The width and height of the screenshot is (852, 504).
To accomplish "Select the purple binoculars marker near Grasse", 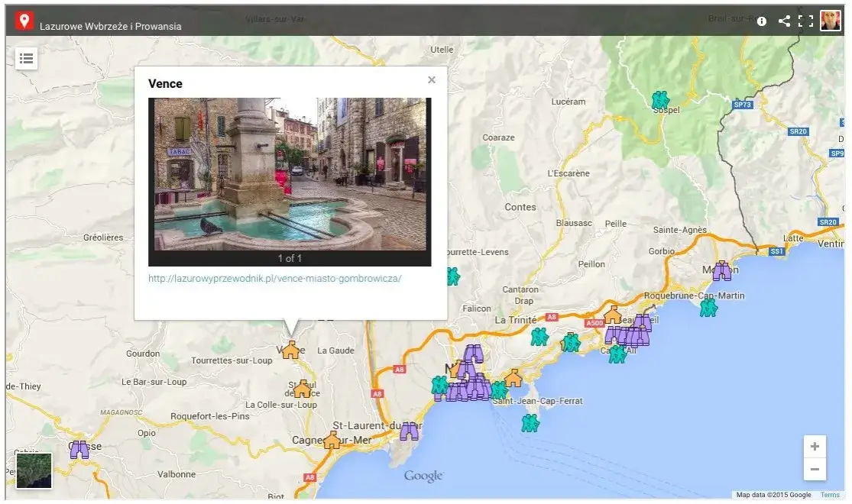I will pos(79,449).
